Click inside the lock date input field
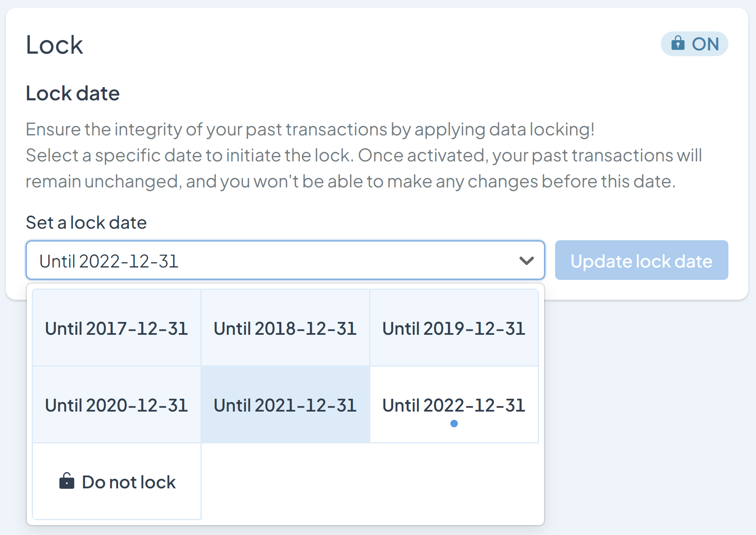 coord(206,260)
